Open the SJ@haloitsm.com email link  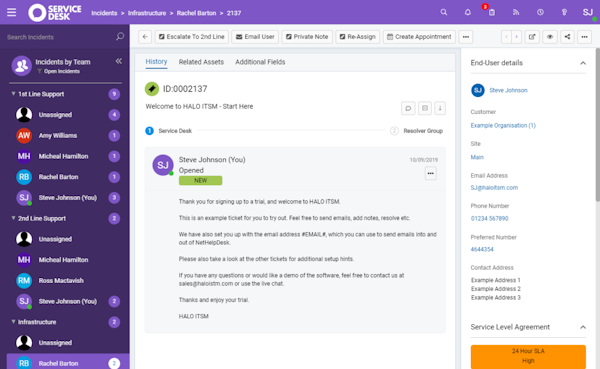494,188
